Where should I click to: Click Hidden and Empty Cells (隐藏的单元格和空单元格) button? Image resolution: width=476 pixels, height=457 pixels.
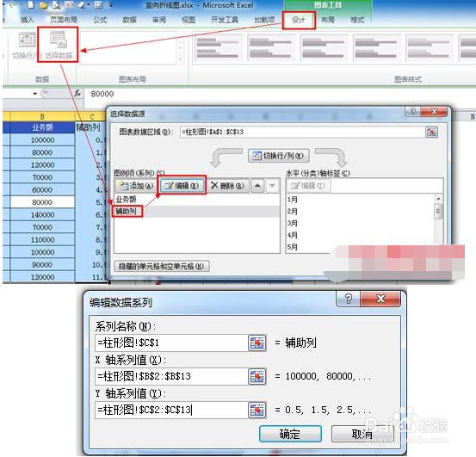[162, 267]
